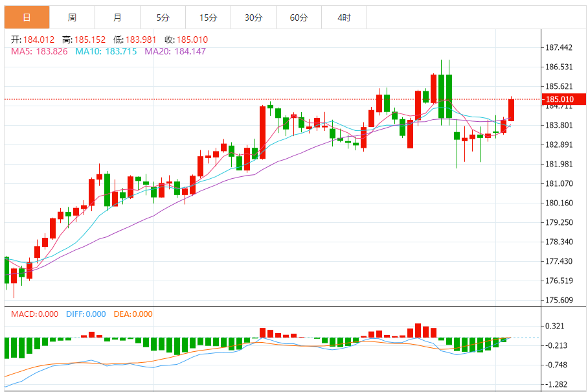This screenshot has width=588, height=392.
Task: Toggle the MA10 legend label
Action: pyautogui.click(x=106, y=51)
